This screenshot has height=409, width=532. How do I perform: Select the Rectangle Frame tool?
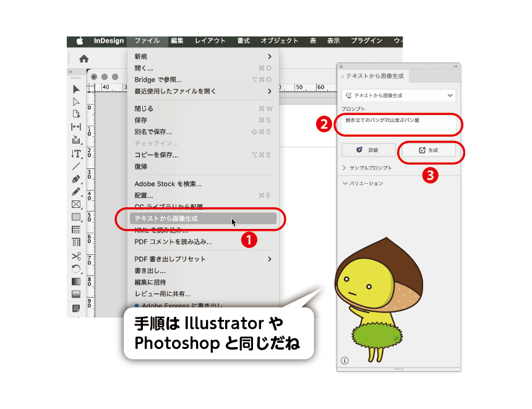tap(76, 204)
